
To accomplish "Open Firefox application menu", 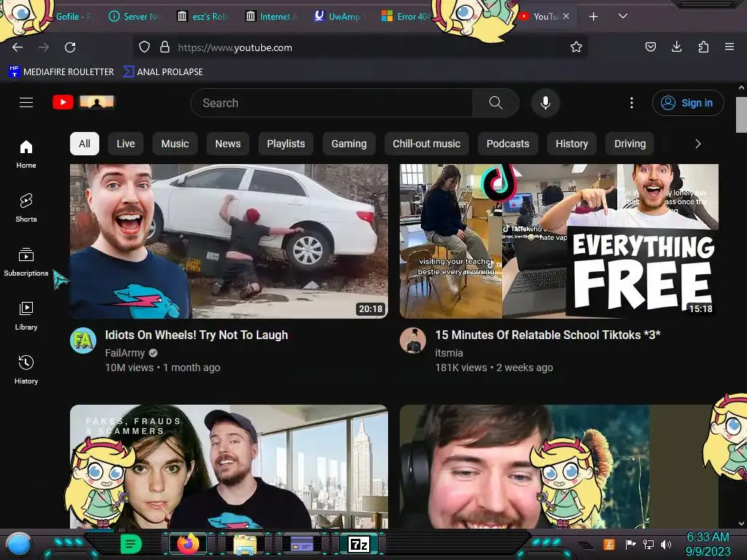I will click(x=729, y=47).
